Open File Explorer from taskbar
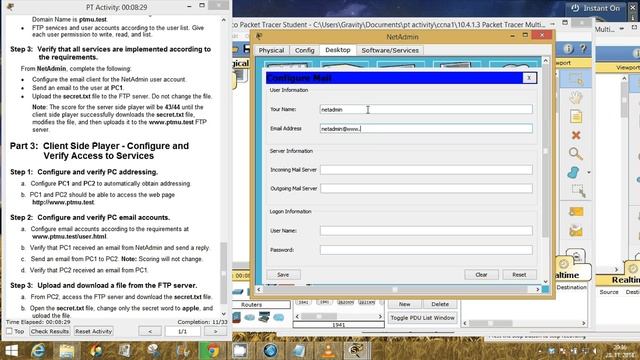The width and height of the screenshot is (640, 360). click(67, 351)
